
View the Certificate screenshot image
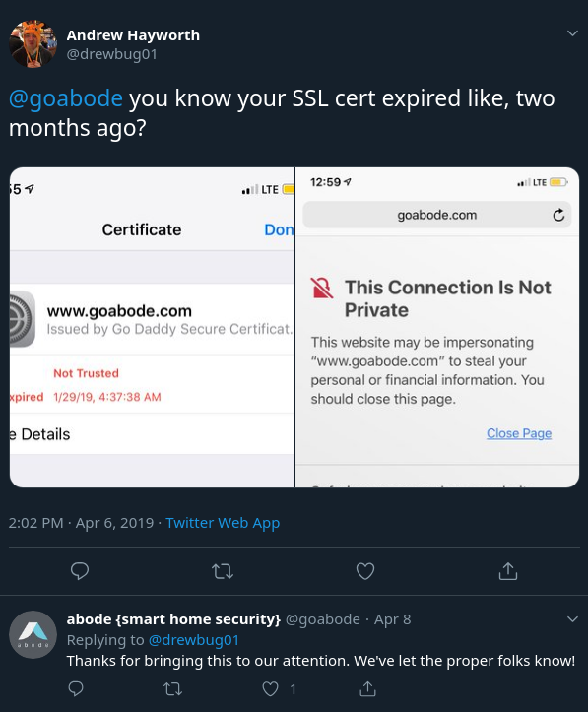pyautogui.click(x=152, y=327)
